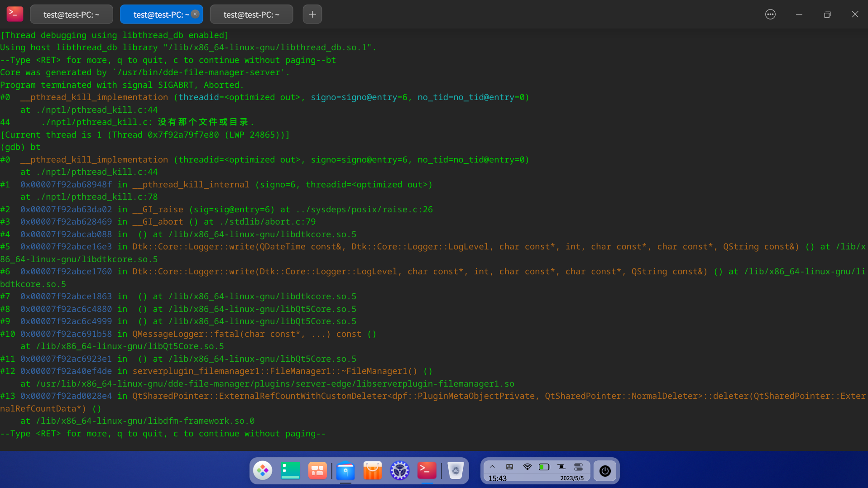Switch to the third test@test-PC tab
The height and width of the screenshot is (488, 868).
click(x=251, y=14)
